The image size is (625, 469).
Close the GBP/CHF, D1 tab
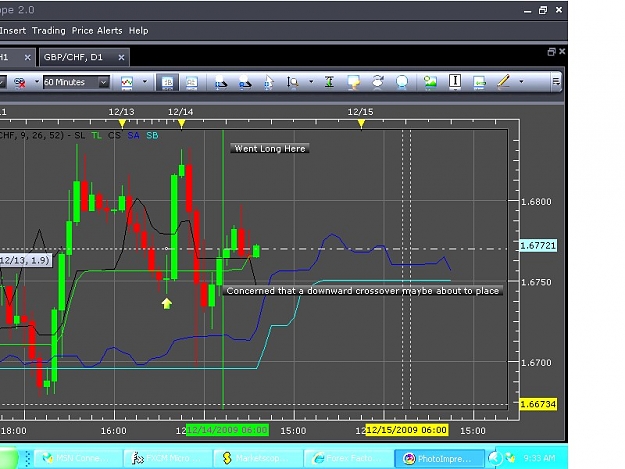(x=121, y=58)
